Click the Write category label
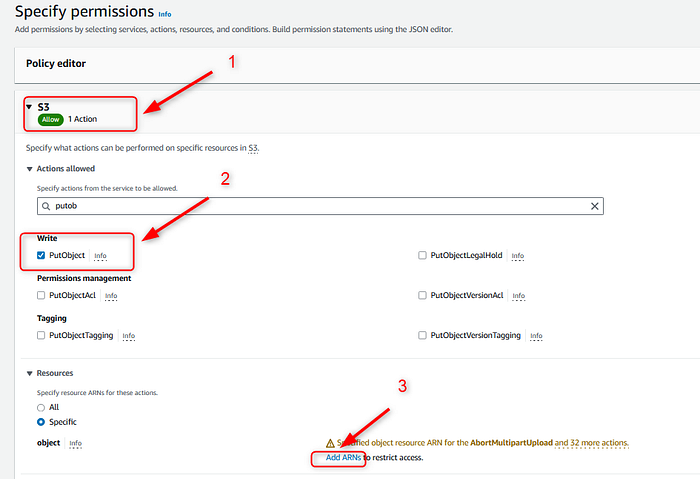 [x=47, y=238]
